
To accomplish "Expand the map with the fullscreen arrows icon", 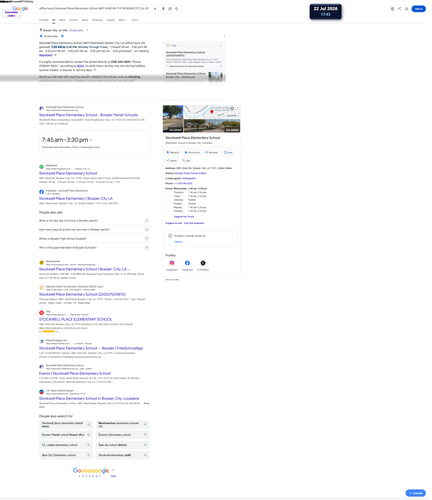I will (237, 109).
